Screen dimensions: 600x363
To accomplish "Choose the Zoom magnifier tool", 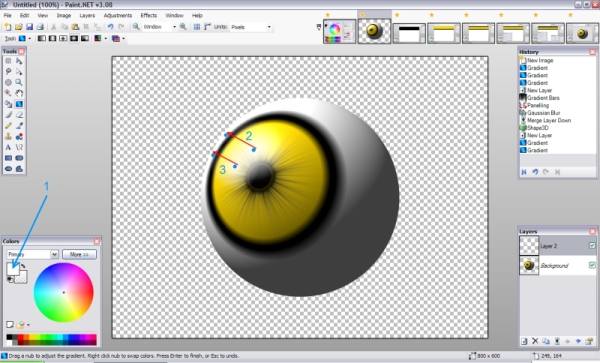I will click(x=19, y=82).
